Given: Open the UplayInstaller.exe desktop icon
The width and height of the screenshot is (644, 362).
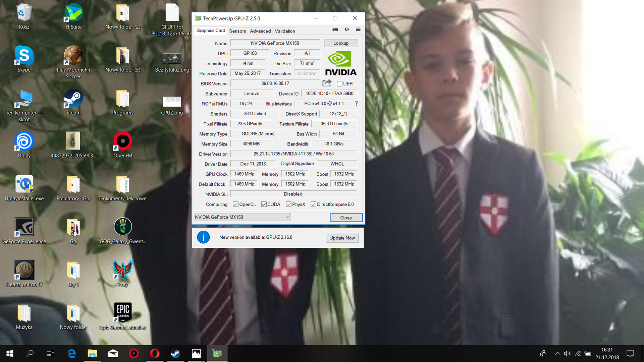Looking at the screenshot, I should click(24, 188).
